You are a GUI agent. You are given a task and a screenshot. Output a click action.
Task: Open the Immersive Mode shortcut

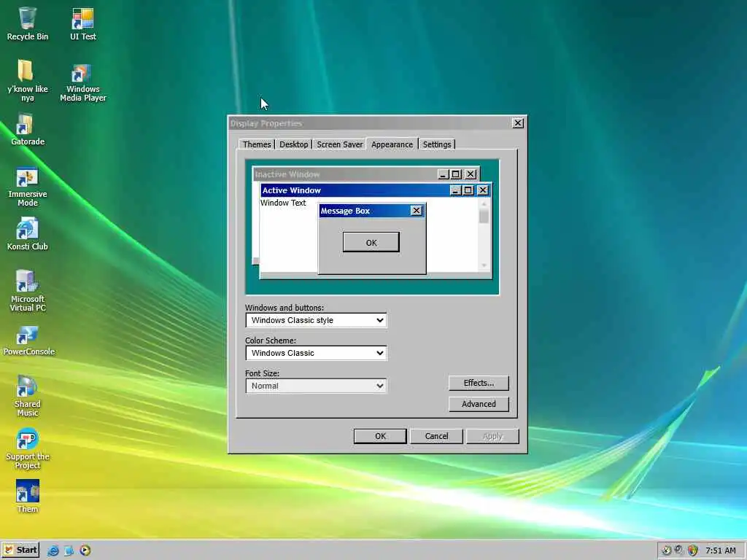point(27,187)
